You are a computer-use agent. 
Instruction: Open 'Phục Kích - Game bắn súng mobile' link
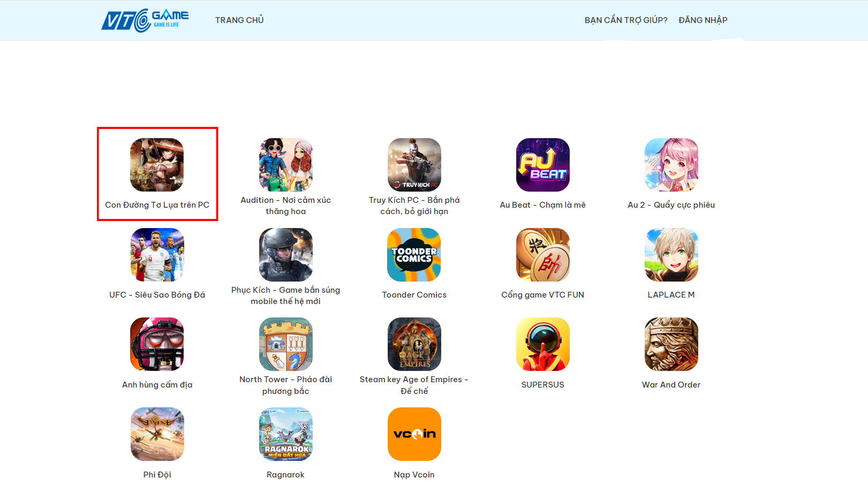pyautogui.click(x=285, y=295)
